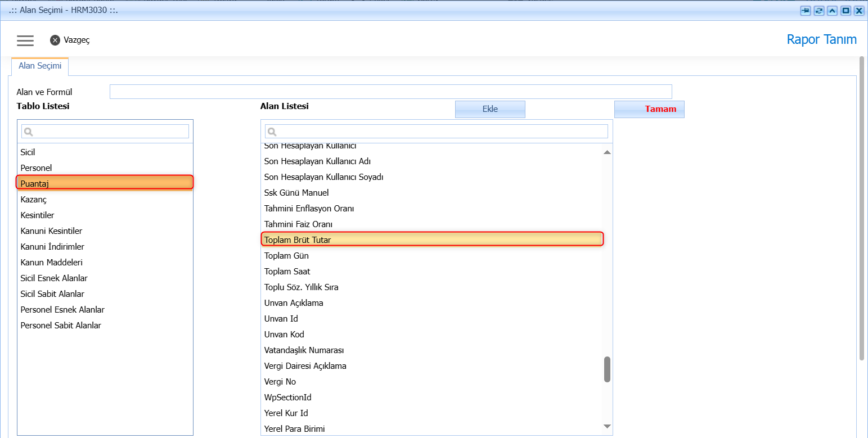This screenshot has height=438, width=868.
Task: Click the Alan Listesi scrollbar thumb
Action: [607, 369]
